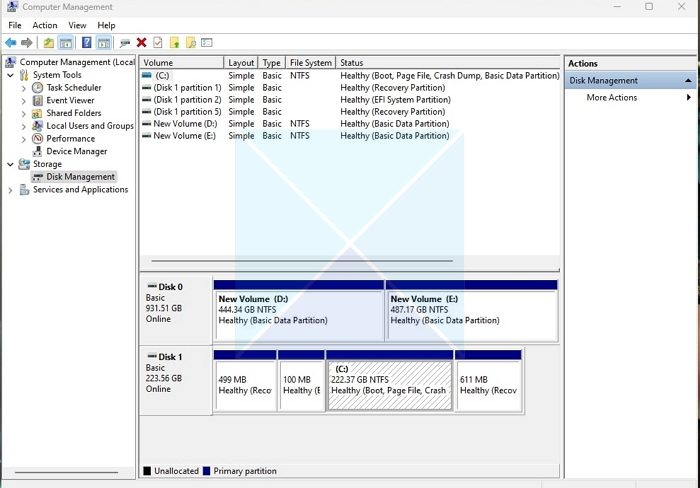Image resolution: width=700 pixels, height=488 pixels.
Task: Select the Disk 1 label box
Action: [x=176, y=380]
